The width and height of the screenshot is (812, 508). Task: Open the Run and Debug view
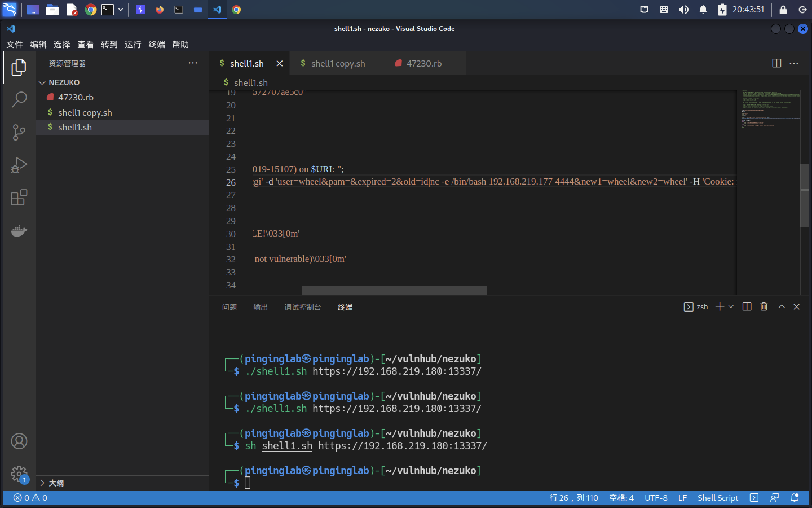click(19, 165)
